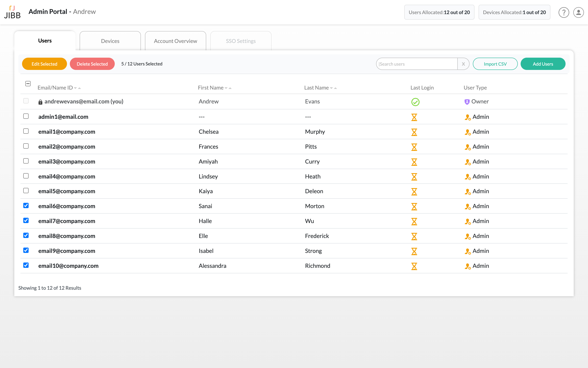Select the checkbox for email2@company.com

[x=26, y=146]
